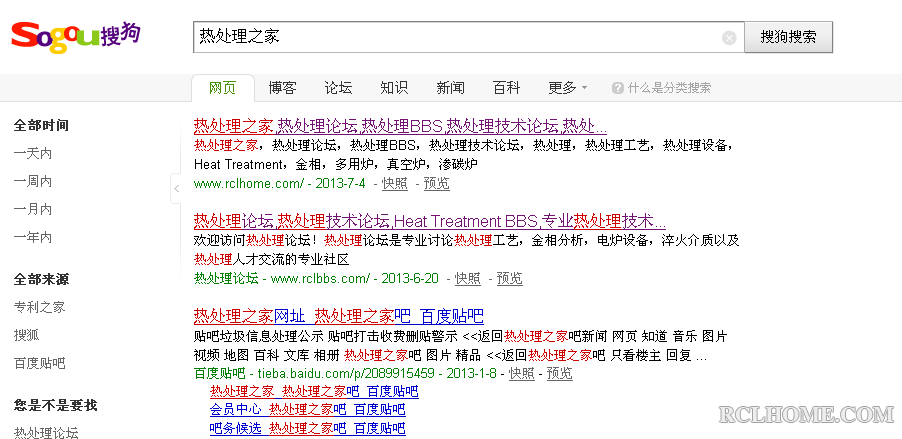Screen dimensions: 902x439
Task: Open sublink 会员中心_热处理之家吧
Action: (x=308, y=410)
